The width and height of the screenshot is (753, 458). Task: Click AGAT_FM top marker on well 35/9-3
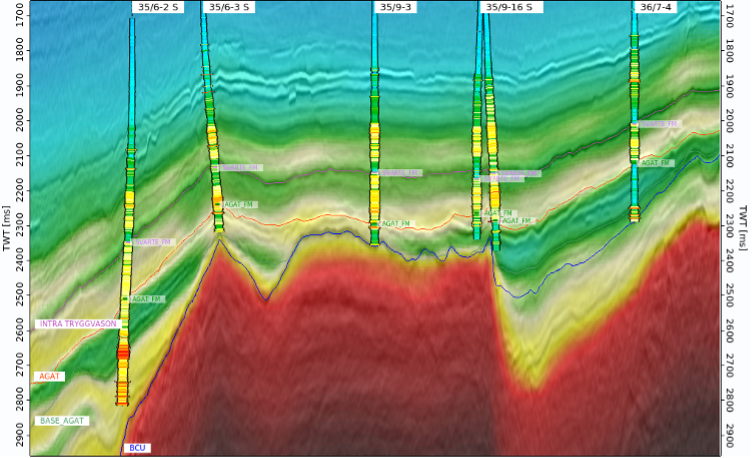(397, 224)
